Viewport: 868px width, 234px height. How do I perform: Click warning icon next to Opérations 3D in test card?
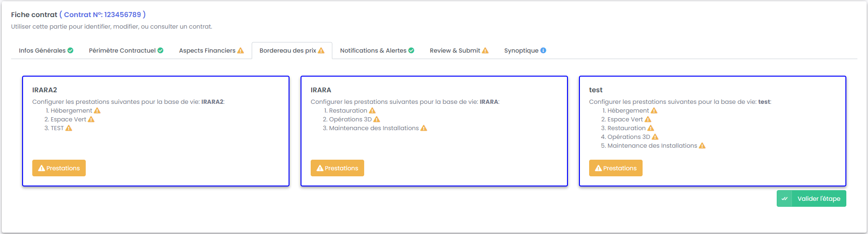(655, 137)
